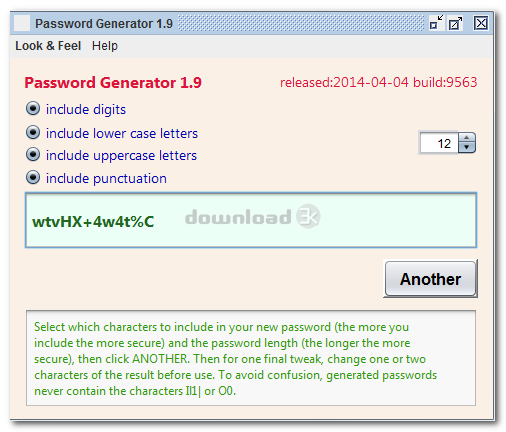Image resolution: width=506 pixels, height=432 pixels.
Task: Click the Another button to generate password
Action: [430, 279]
